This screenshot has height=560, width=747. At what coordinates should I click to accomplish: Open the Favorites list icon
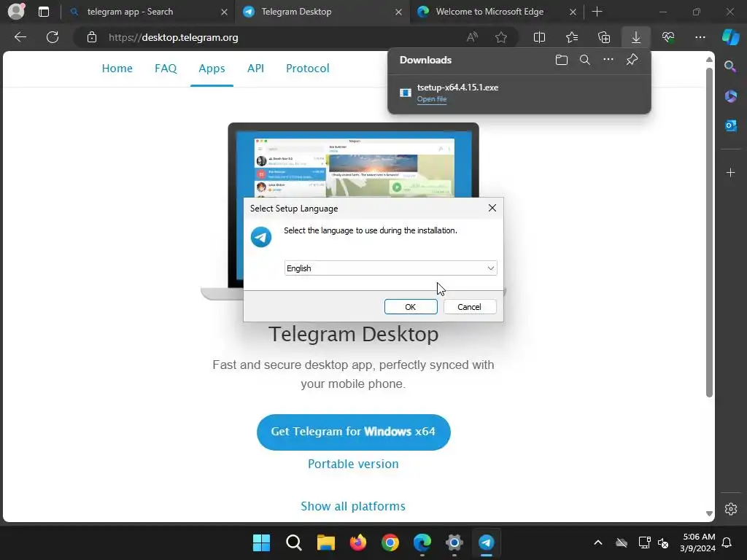pos(572,37)
